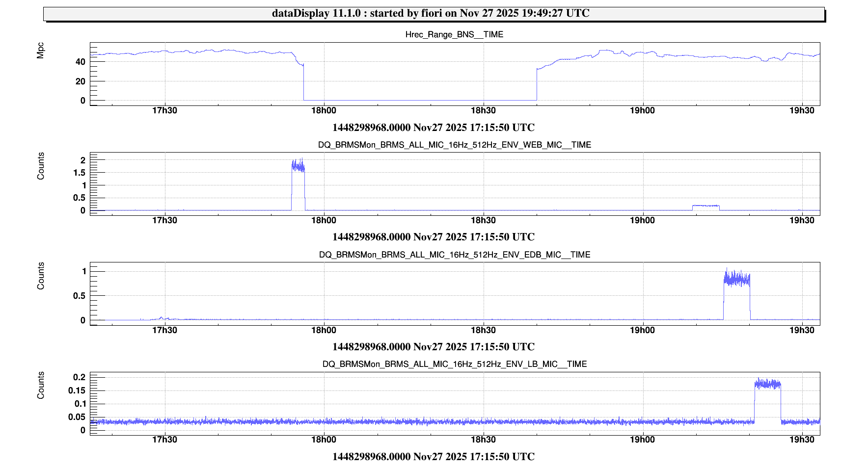Click the 18h30 tick under the LB_MIC plot
This screenshot has height=467, width=868.
point(483,440)
